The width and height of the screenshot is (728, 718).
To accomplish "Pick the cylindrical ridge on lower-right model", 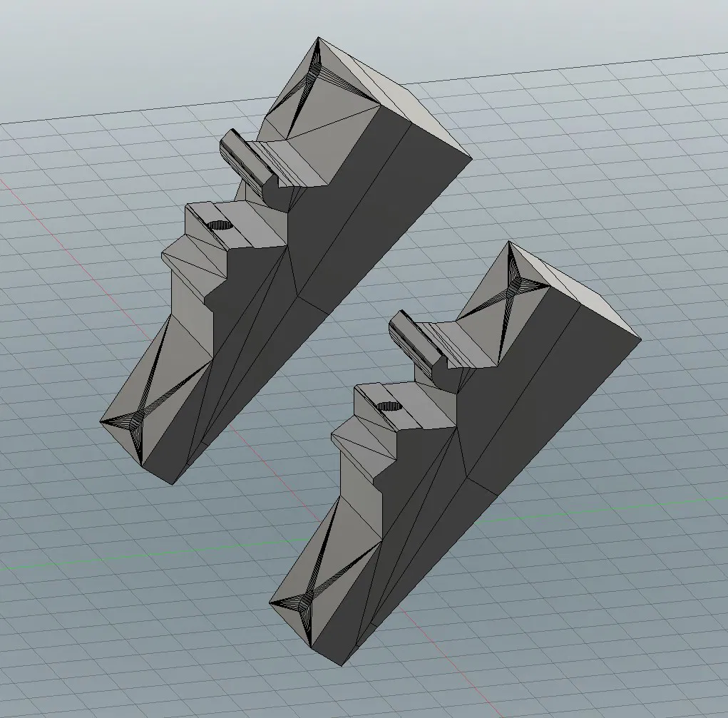I will (417, 344).
